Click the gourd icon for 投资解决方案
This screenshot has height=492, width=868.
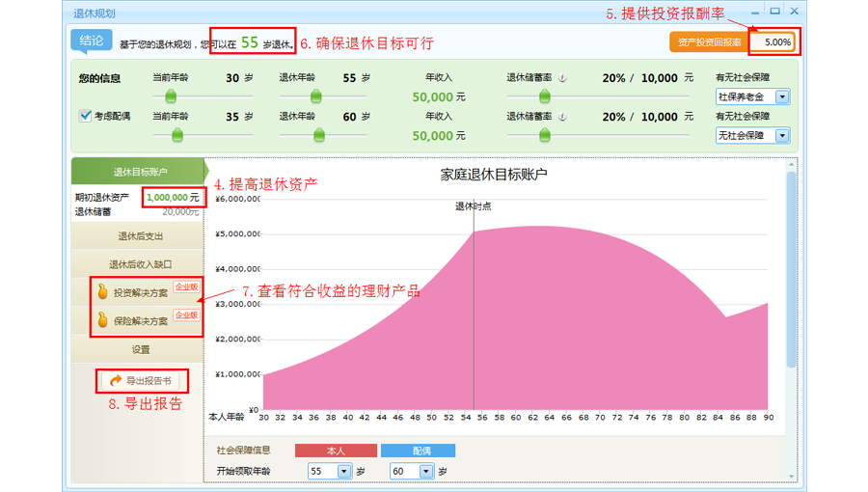click(x=101, y=292)
